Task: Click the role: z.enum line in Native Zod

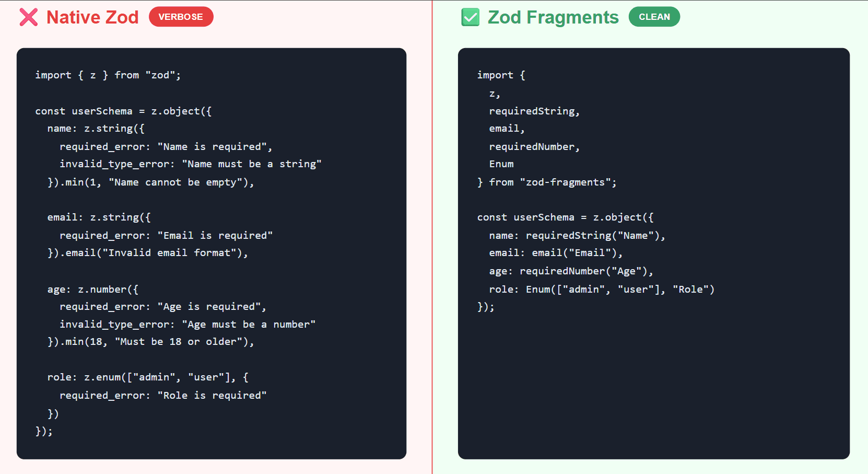Action: 147,377
